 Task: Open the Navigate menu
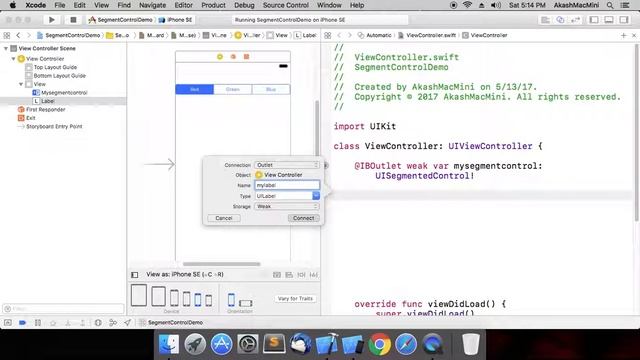point(152,5)
